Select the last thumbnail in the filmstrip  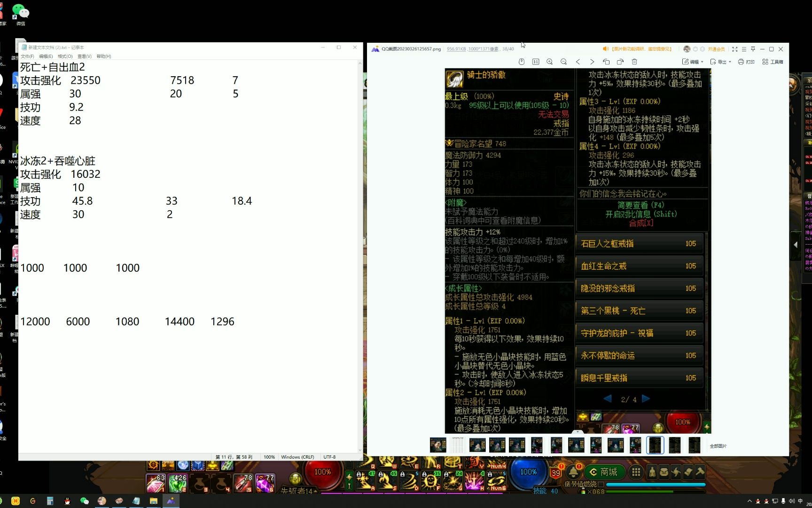pyautogui.click(x=695, y=445)
